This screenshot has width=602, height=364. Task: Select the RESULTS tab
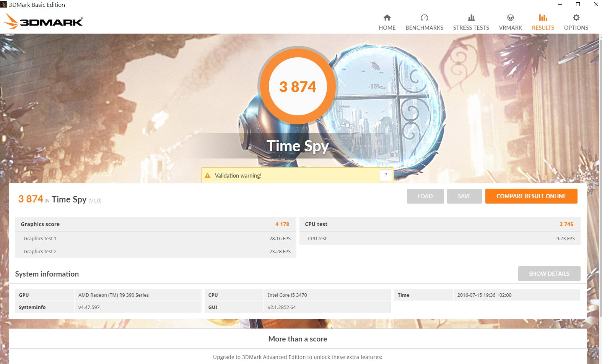(543, 23)
